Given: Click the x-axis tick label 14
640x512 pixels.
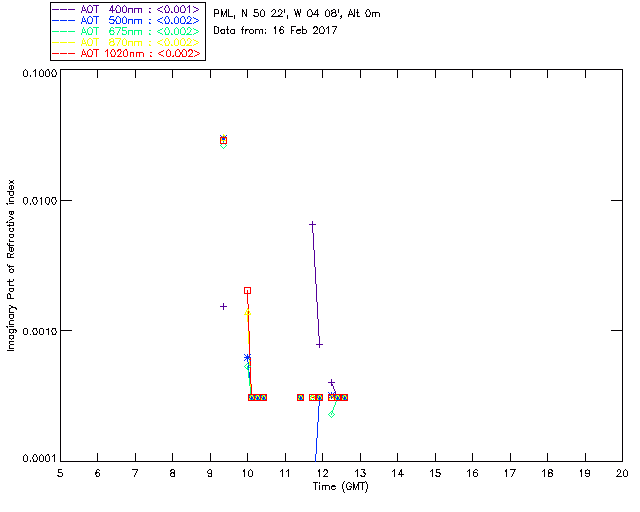Looking at the screenshot, I should 398,474.
